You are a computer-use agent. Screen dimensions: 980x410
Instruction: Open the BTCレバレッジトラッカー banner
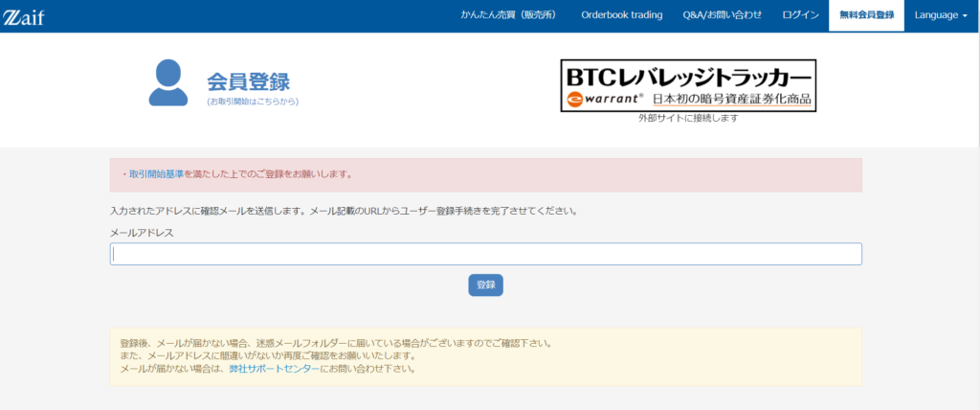pos(688,86)
